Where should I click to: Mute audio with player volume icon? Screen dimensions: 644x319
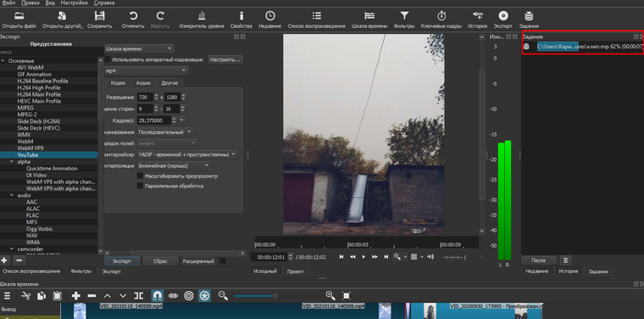[430, 257]
